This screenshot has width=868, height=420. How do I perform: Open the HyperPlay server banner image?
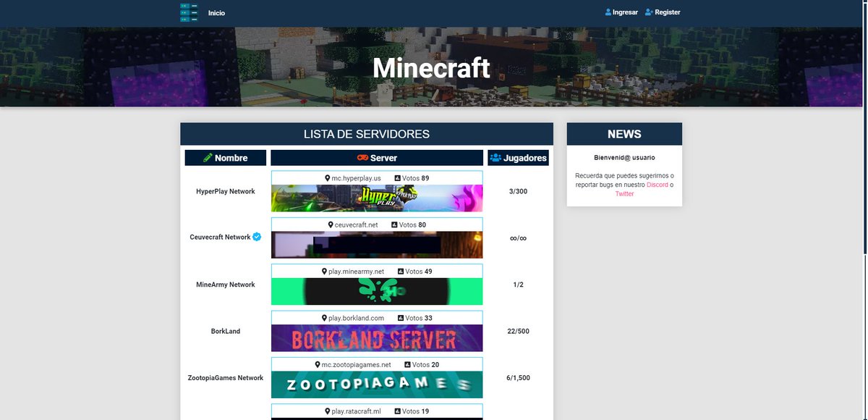pos(377,198)
